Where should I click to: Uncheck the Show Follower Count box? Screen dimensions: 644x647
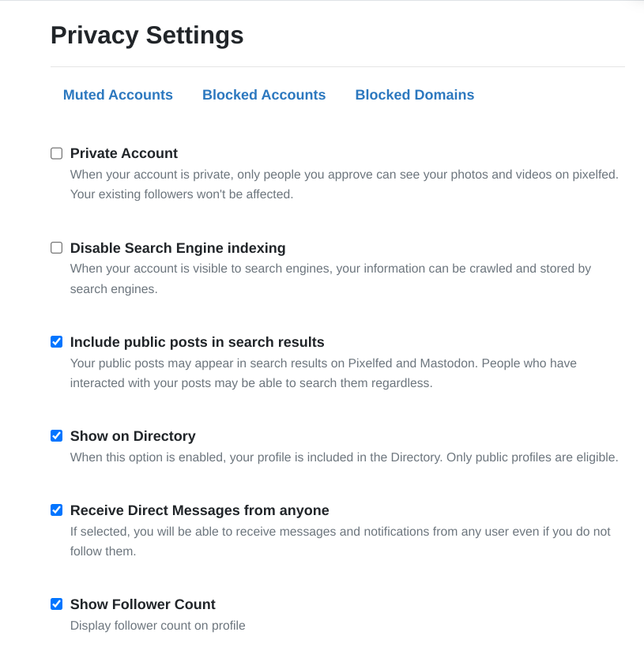pyautogui.click(x=56, y=604)
